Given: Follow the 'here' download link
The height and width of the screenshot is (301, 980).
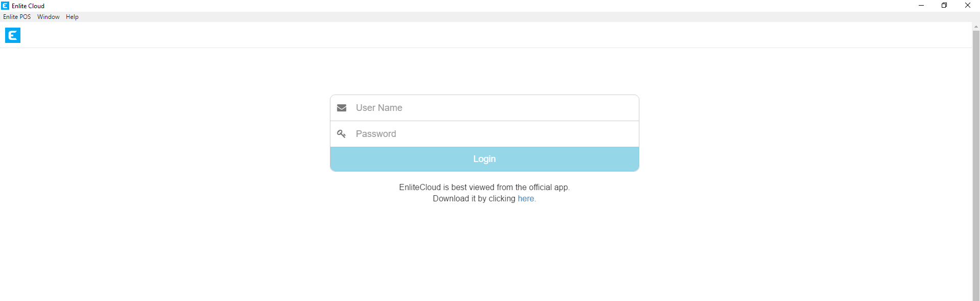Looking at the screenshot, I should [526, 199].
